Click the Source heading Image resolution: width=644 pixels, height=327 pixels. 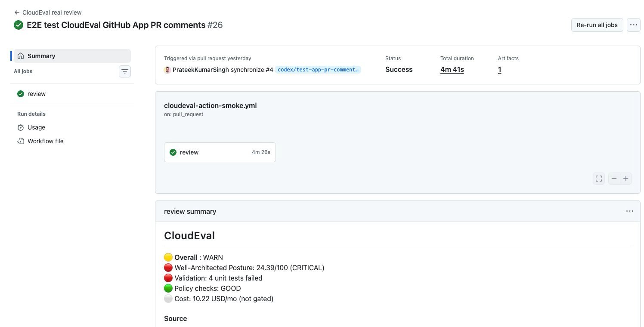[176, 318]
